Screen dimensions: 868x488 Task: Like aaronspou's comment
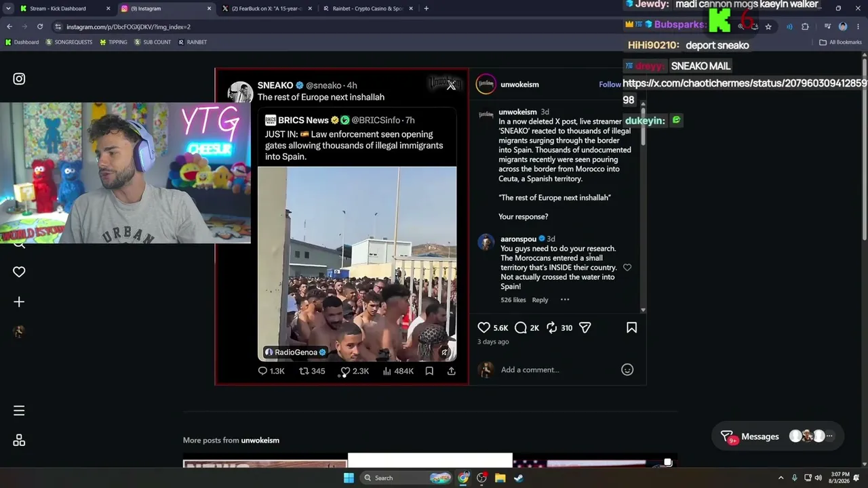tap(627, 268)
